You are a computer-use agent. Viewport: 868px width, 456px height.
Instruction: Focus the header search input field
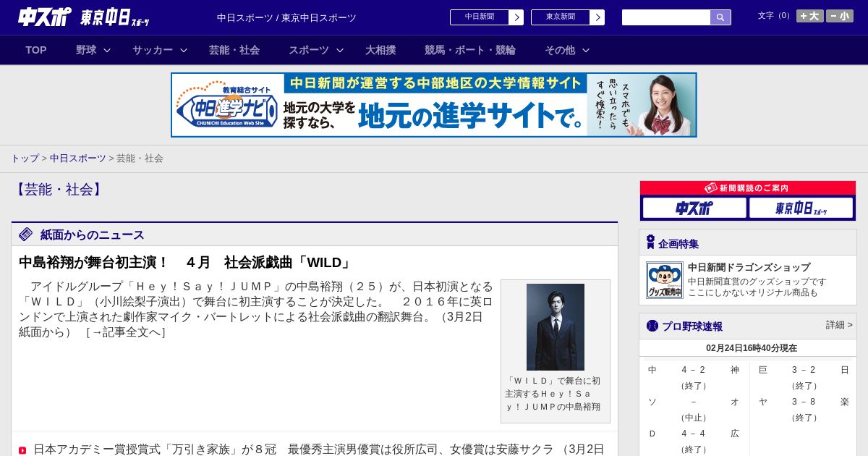coord(666,17)
